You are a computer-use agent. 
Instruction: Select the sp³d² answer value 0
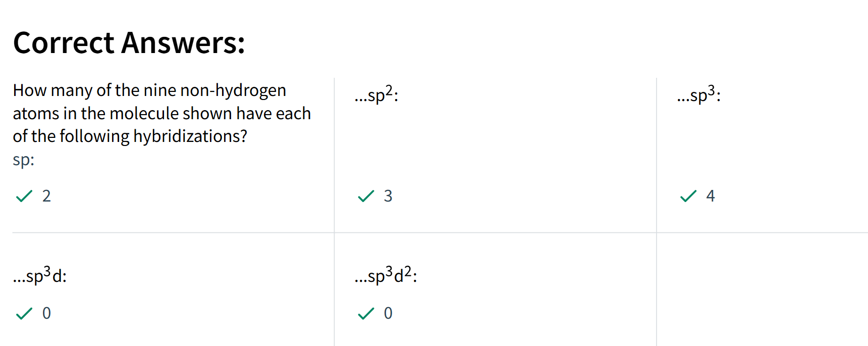click(388, 313)
